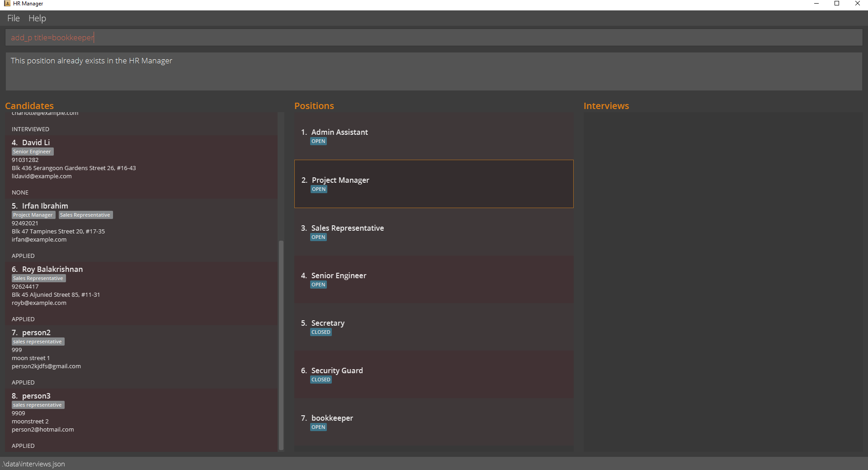Minimize the HR Manager window
Viewport: 868px width, 470px height.
pos(816,4)
